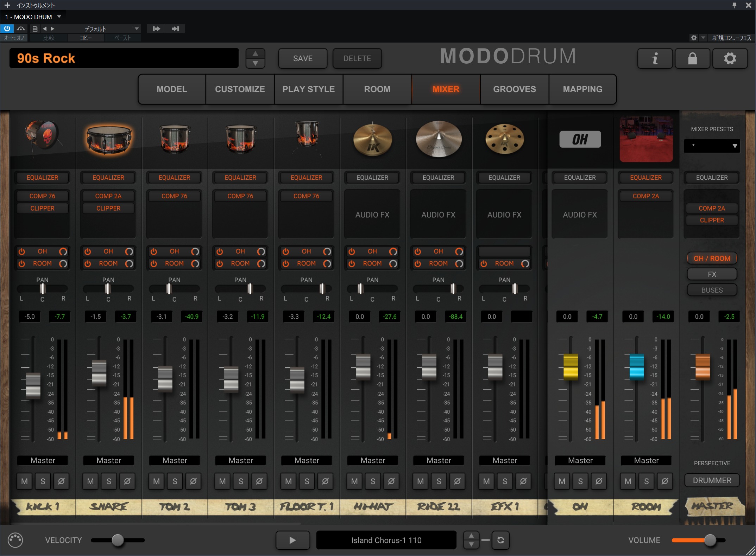Screen dimensions: 756x556
Task: Open the Room channel's Master output selector
Action: [646, 460]
